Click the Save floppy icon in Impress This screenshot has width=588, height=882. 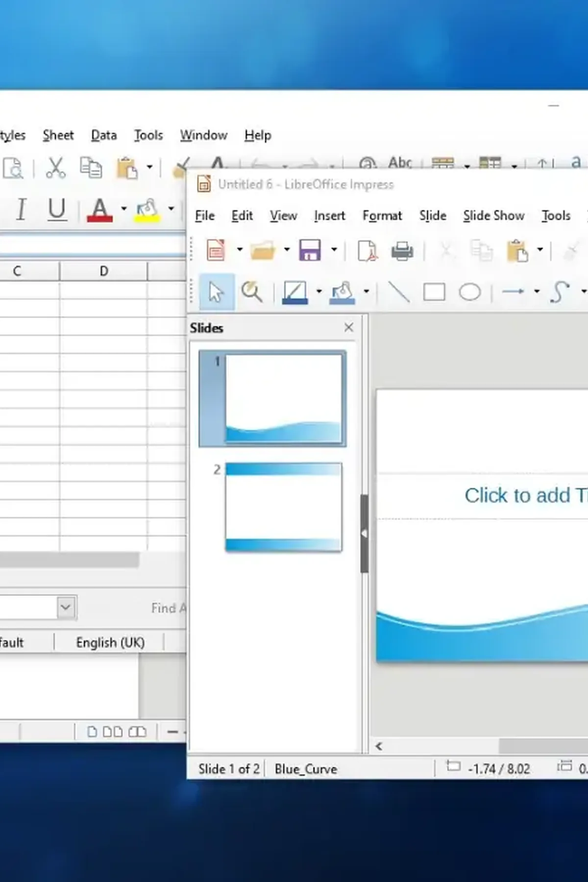310,250
